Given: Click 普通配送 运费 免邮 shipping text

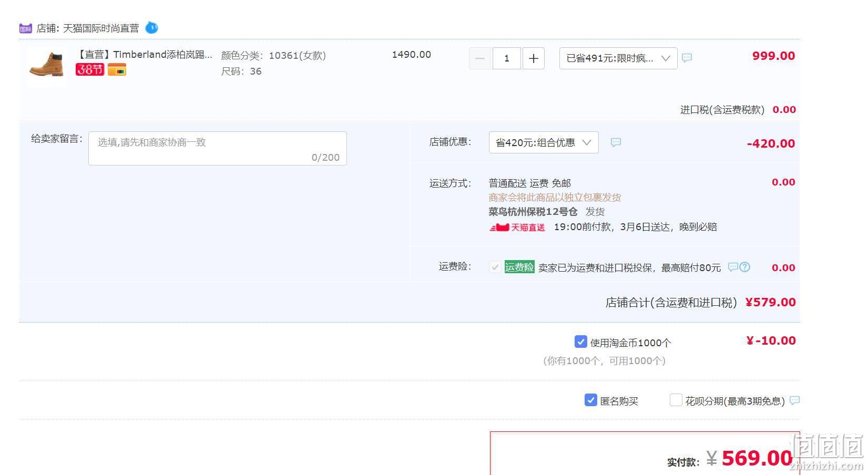Looking at the screenshot, I should [x=530, y=183].
